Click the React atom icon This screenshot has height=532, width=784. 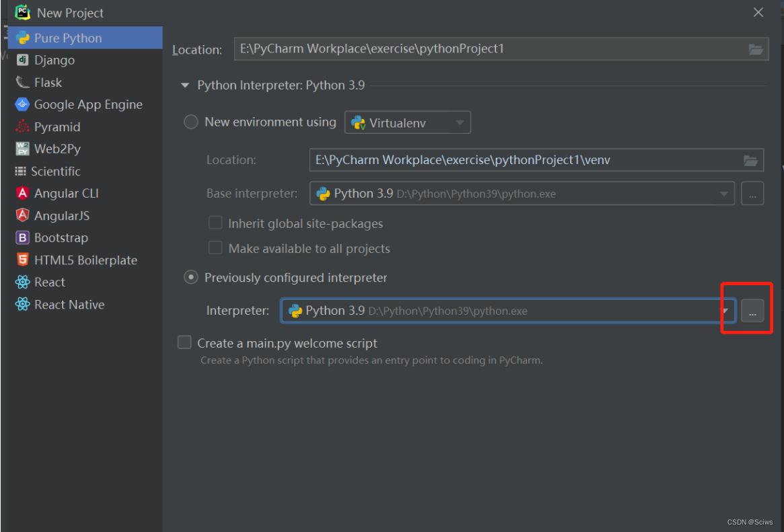click(x=22, y=282)
